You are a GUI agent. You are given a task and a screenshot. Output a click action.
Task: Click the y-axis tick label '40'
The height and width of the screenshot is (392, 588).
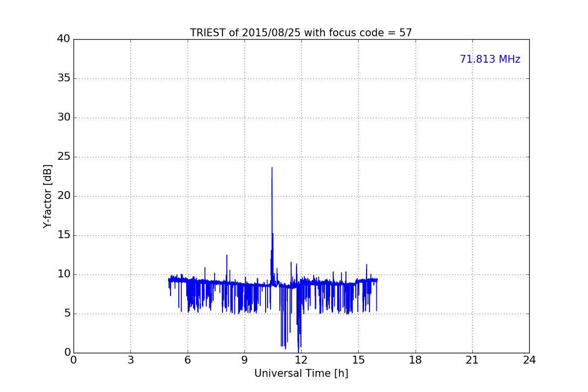point(64,39)
